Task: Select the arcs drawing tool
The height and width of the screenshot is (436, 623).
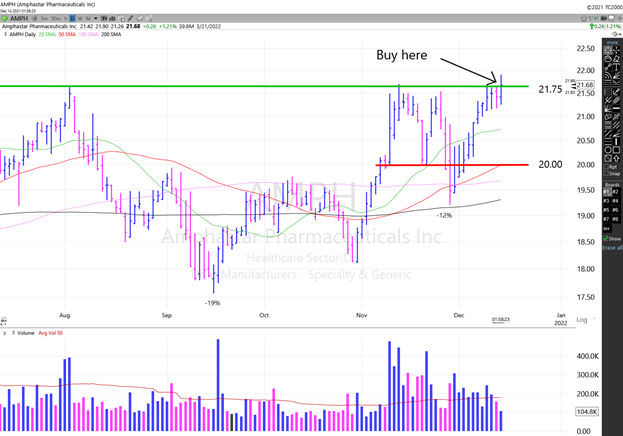Action: pyautogui.click(x=608, y=76)
